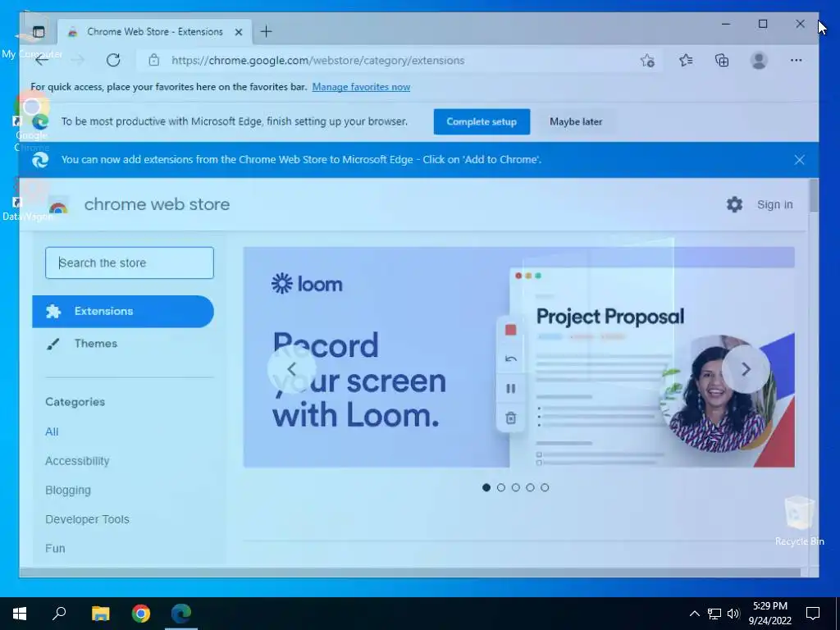The image size is (840, 630).
Task: Reload the page with the refresh icon
Action: [x=113, y=60]
